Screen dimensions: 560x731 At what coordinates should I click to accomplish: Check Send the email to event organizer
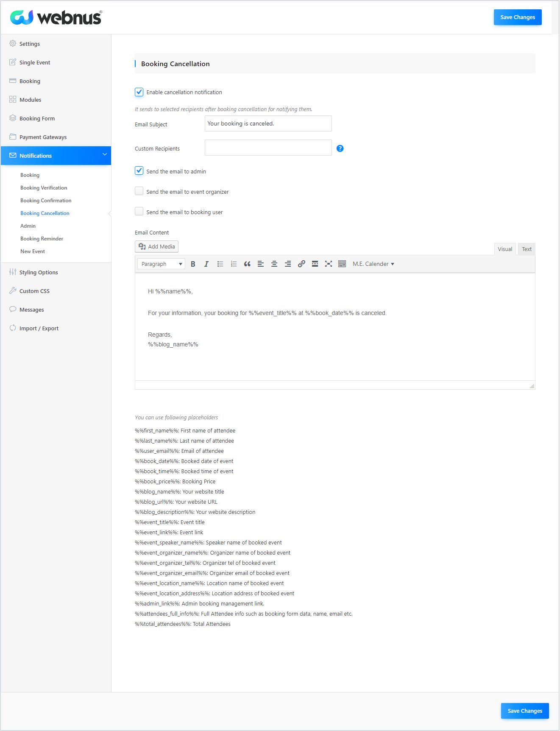pyautogui.click(x=139, y=191)
